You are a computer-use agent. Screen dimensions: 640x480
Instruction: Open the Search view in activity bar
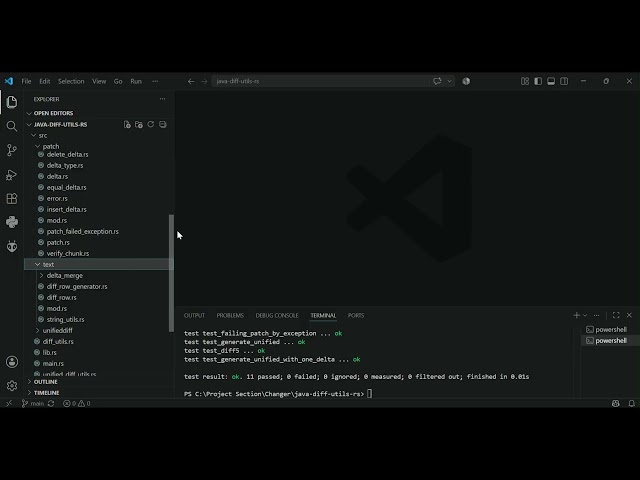point(12,126)
